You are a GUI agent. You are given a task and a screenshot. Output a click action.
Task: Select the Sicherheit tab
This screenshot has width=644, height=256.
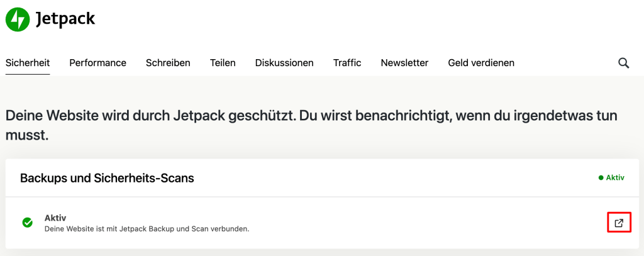[x=28, y=63]
